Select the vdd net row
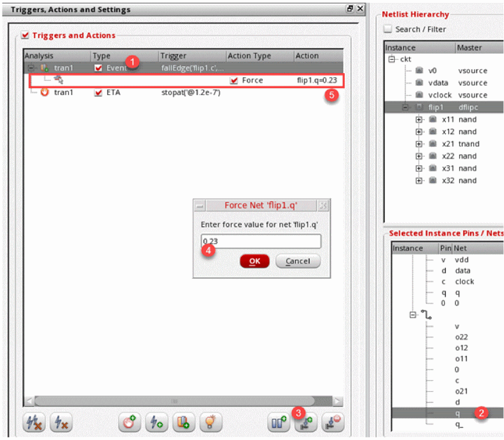Screen dimensions: 504x440 point(461,260)
